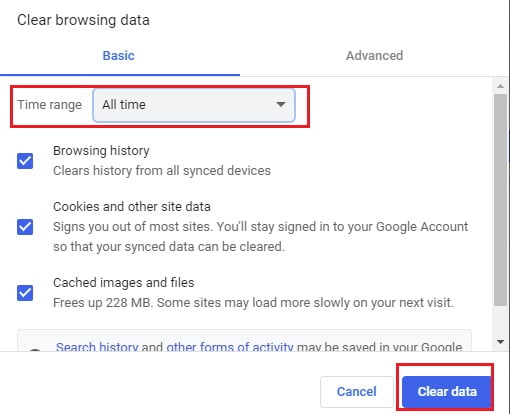
Task: Click the Browsing history label text
Action: tap(101, 151)
